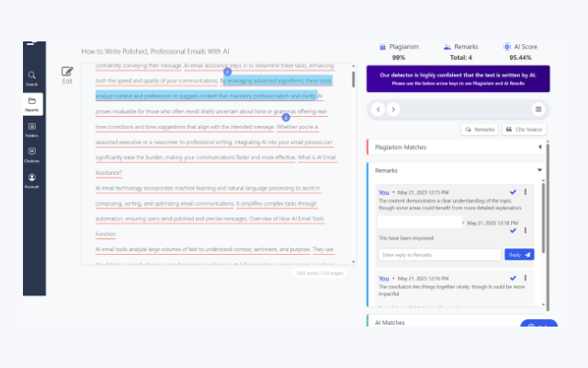Open Citations in the sidebar
This screenshot has width=588, height=368.
click(x=32, y=155)
